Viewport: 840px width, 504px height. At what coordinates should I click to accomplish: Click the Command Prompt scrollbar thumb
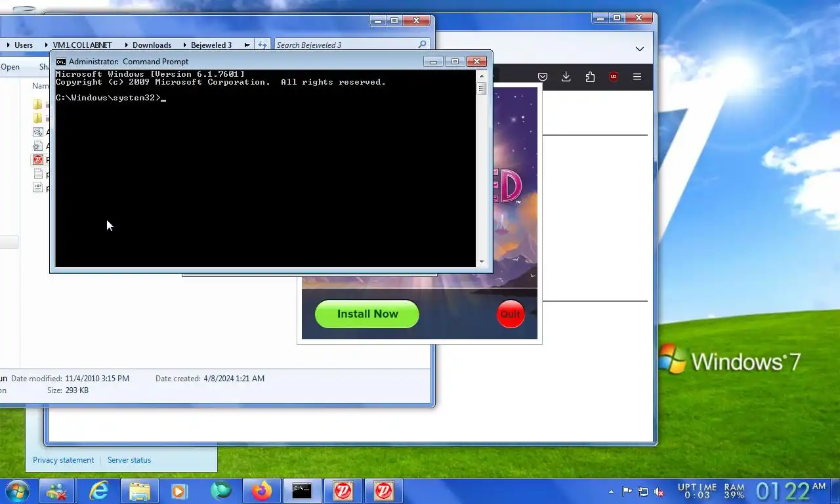click(x=482, y=89)
